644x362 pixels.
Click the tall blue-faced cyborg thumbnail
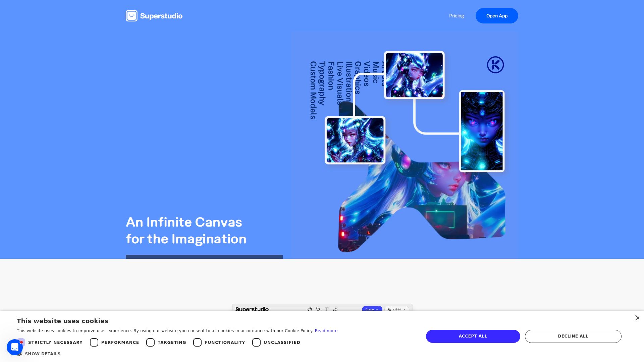coord(482,131)
